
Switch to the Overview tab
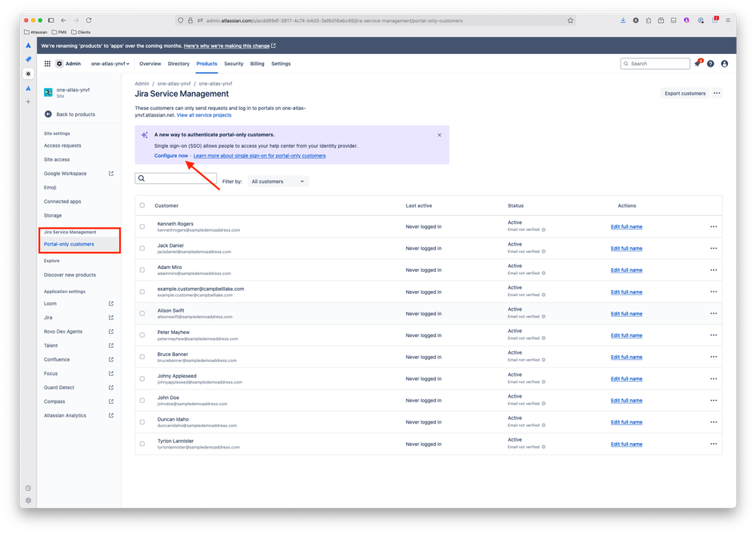(x=150, y=64)
